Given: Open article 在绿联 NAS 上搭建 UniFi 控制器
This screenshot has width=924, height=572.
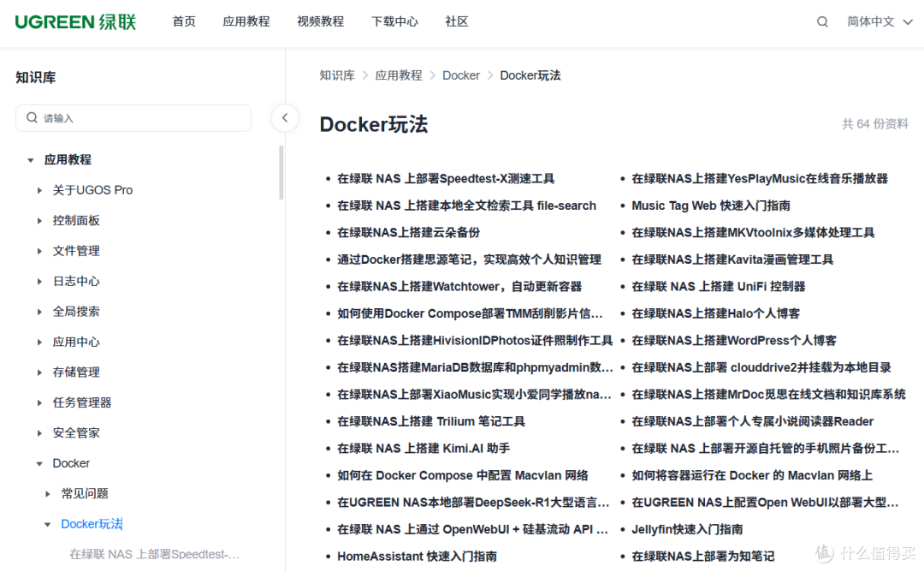Looking at the screenshot, I should (719, 287).
